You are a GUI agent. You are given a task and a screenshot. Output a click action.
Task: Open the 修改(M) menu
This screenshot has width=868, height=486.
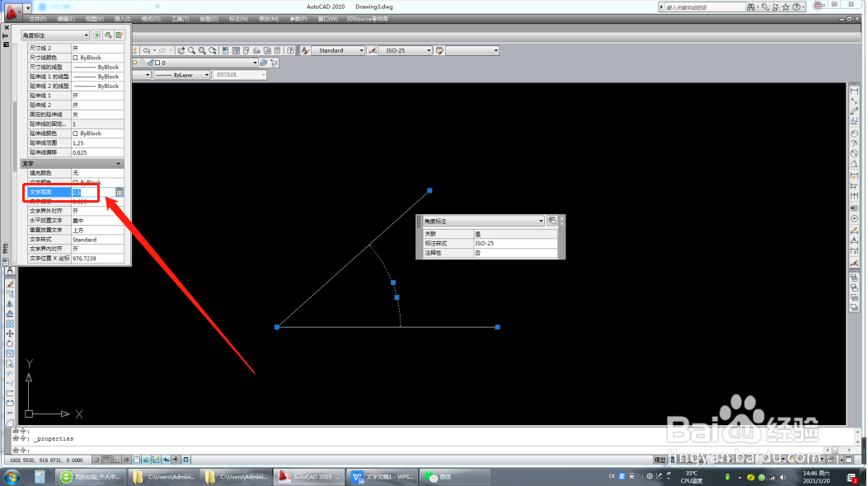(x=269, y=19)
